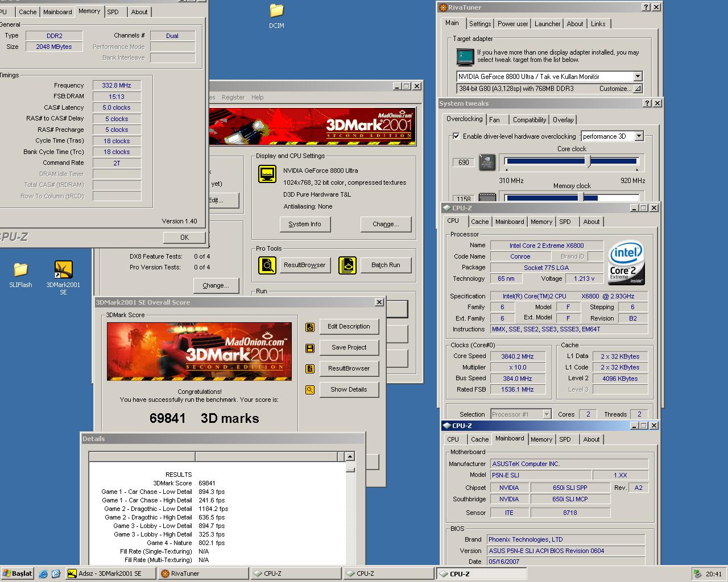Open the Memory tab in the bottom CPU-Z mainboard window
The width and height of the screenshot is (728, 582).
(541, 439)
